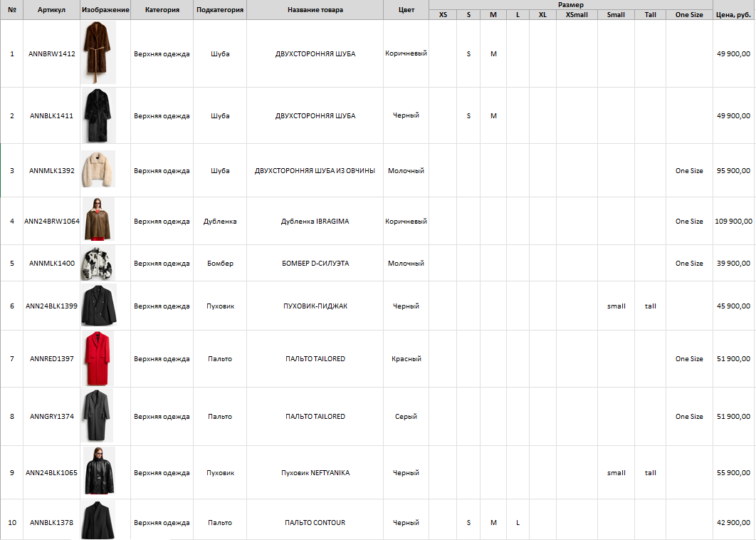The image size is (756, 540).
Task: Select the brown fur coat thumbnail
Action: click(99, 53)
